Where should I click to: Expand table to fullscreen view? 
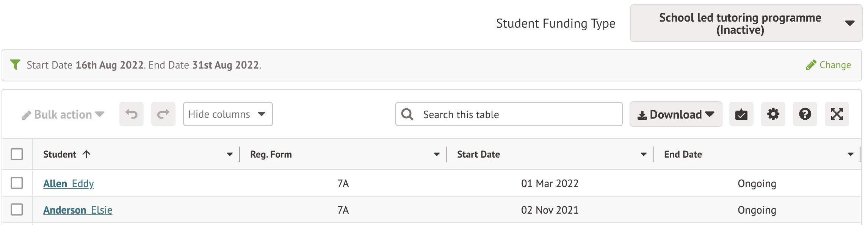coord(837,114)
